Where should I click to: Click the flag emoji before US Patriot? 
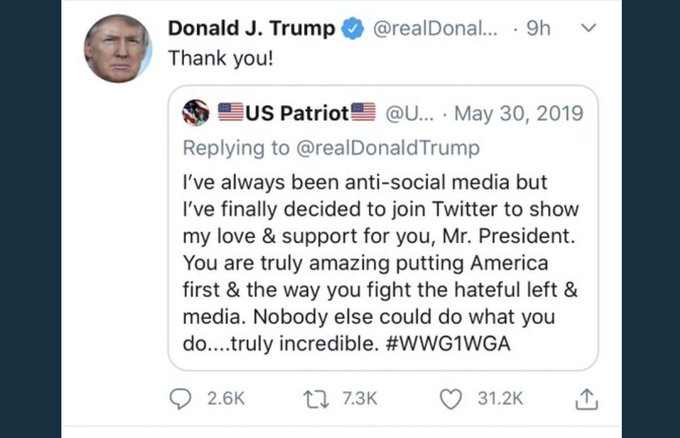tap(230, 113)
